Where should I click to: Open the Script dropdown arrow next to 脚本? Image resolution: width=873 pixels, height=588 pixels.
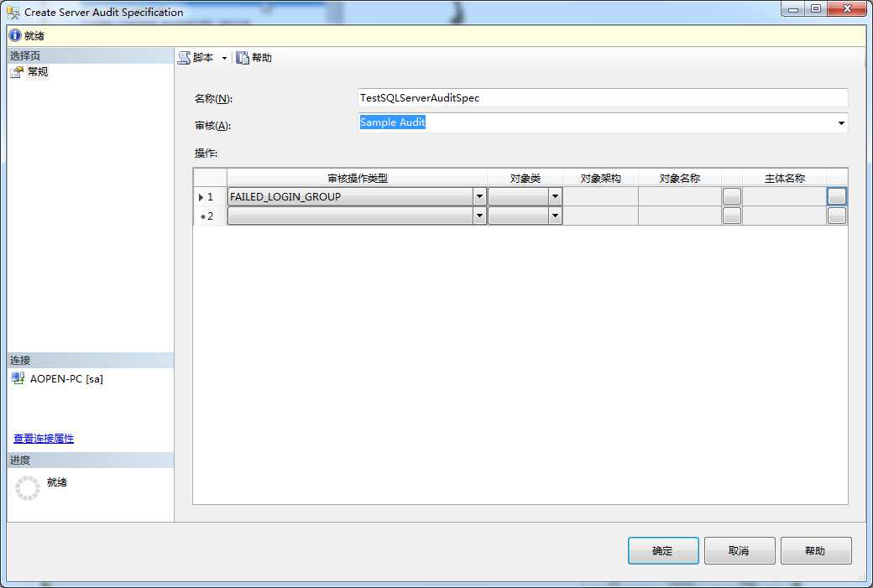[x=224, y=58]
